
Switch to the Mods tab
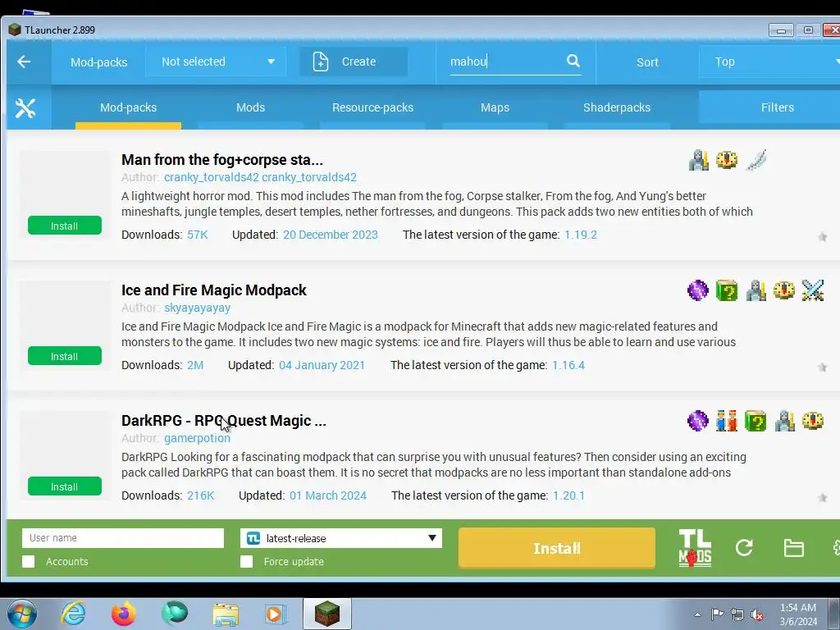251,107
